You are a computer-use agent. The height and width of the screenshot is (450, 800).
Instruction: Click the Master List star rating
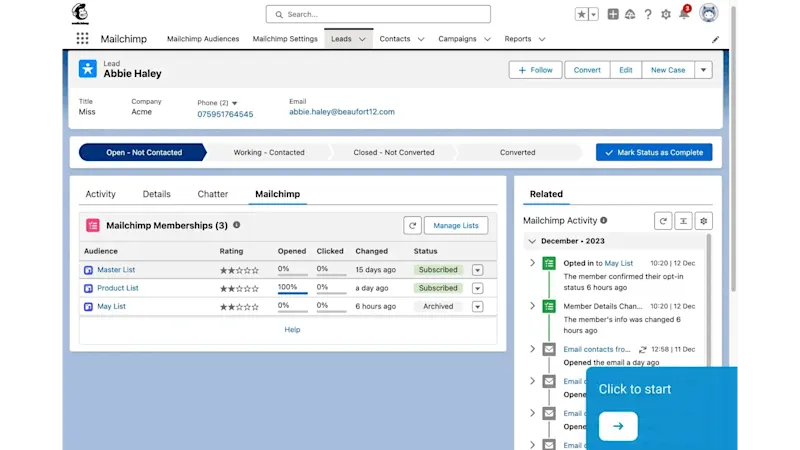pyautogui.click(x=239, y=270)
